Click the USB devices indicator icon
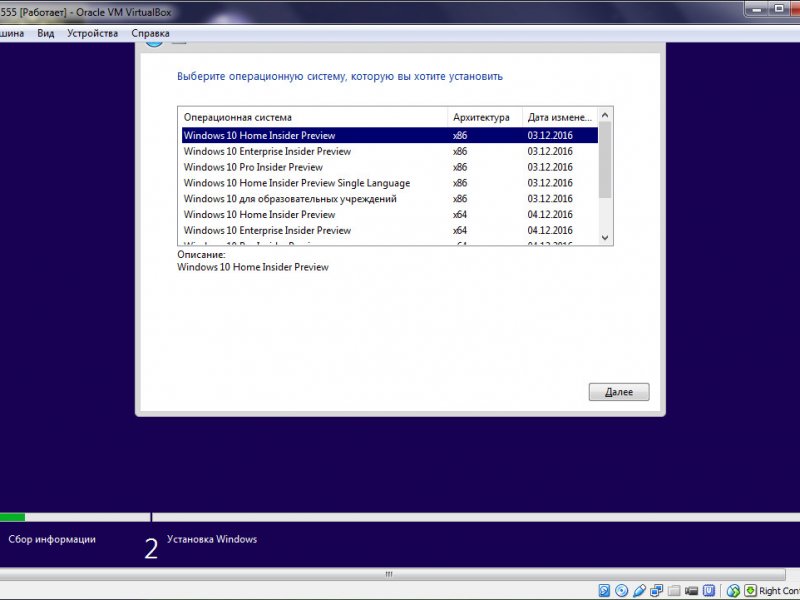Viewport: 800px width, 600px height. click(639, 590)
